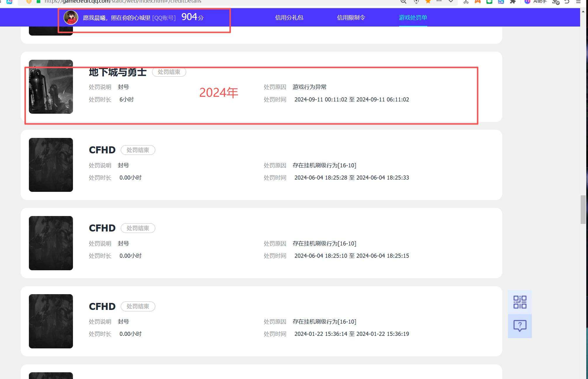Click the zoom magnifier icon in address bar
Viewport: 588px width, 379px height.
pos(404,1)
